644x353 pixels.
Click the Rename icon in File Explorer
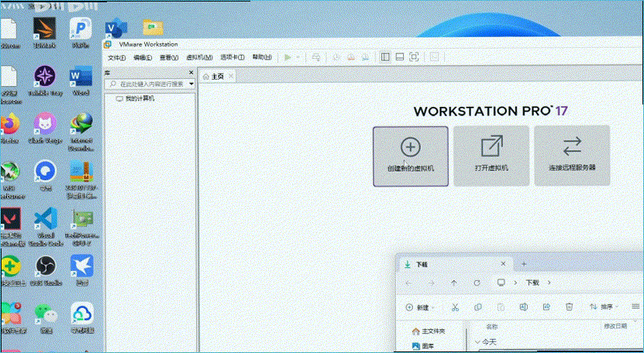click(523, 307)
